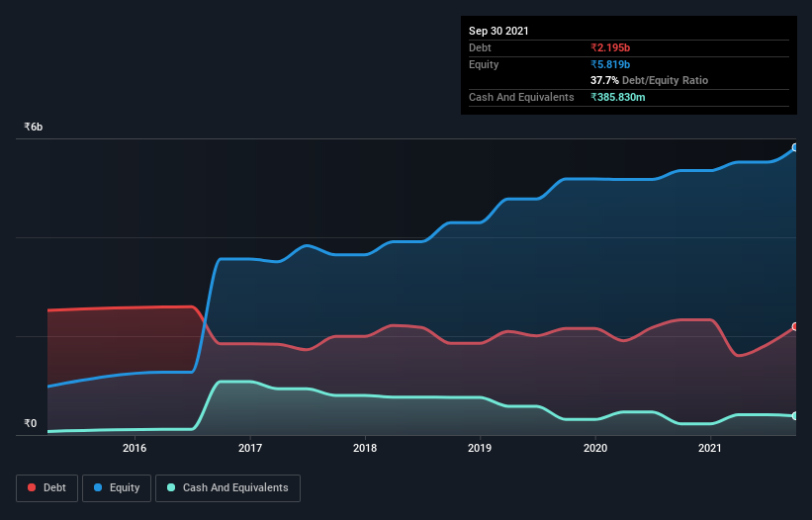
Task: Toggle the Cash And Equivalents legend button
Action: [x=227, y=488]
